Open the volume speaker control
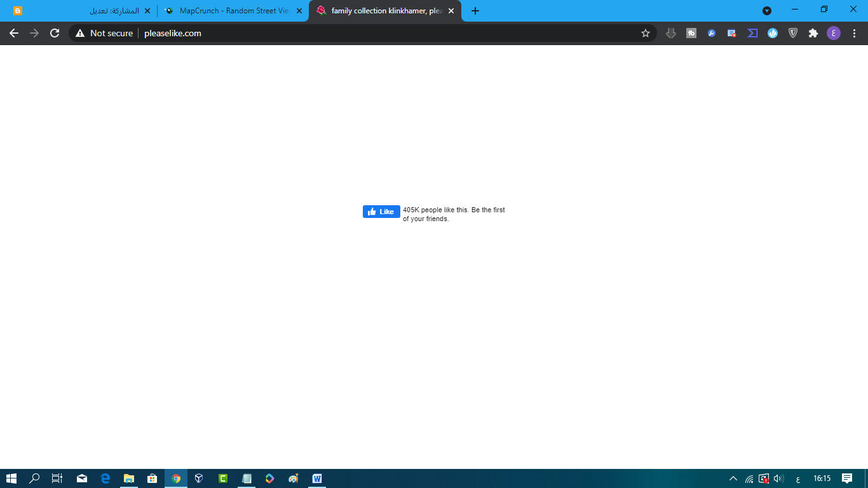Viewport: 868px width, 488px height. pyautogui.click(x=779, y=478)
